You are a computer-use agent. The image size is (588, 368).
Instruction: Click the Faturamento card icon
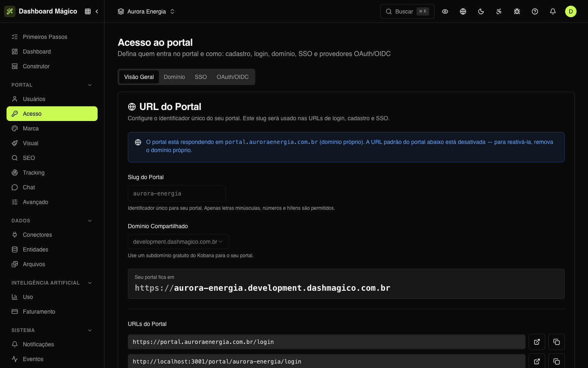pos(15,312)
